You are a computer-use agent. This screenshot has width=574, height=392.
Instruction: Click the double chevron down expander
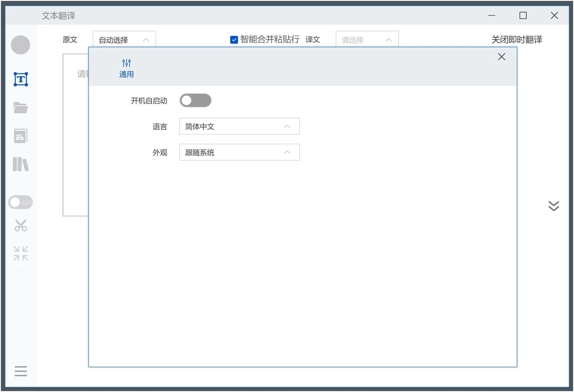point(554,206)
